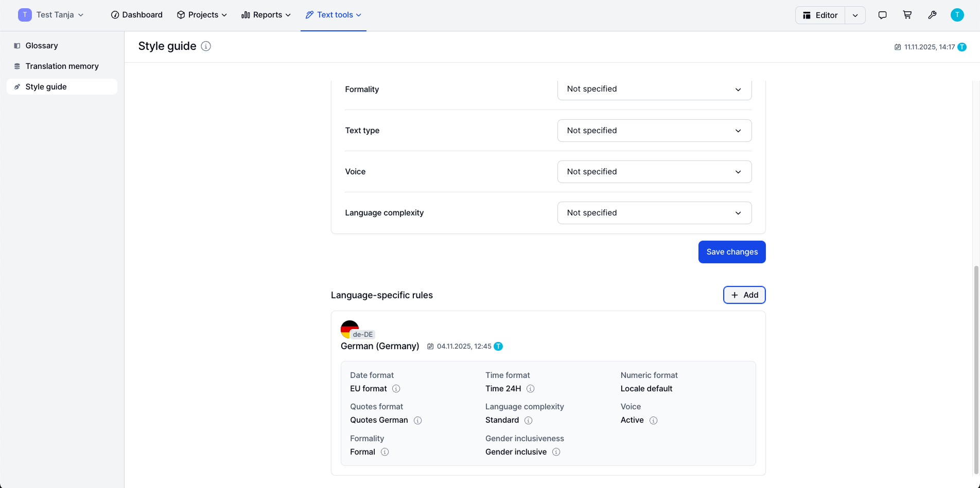Show info for Active voice
The width and height of the screenshot is (980, 488).
click(x=653, y=420)
